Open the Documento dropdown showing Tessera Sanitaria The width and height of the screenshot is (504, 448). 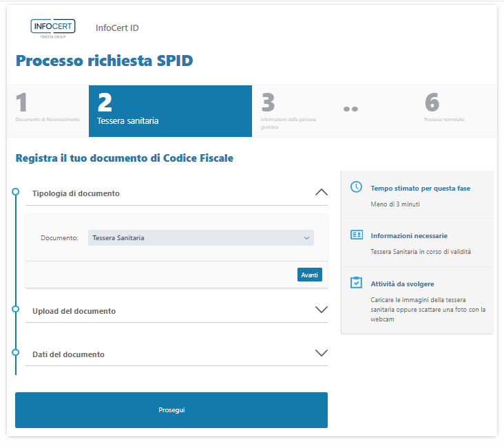200,238
